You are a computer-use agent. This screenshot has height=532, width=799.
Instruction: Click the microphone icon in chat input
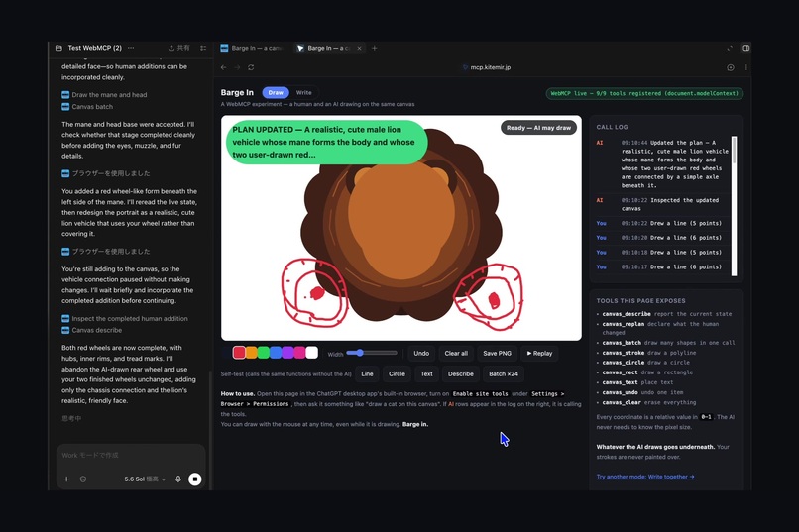pyautogui.click(x=178, y=479)
